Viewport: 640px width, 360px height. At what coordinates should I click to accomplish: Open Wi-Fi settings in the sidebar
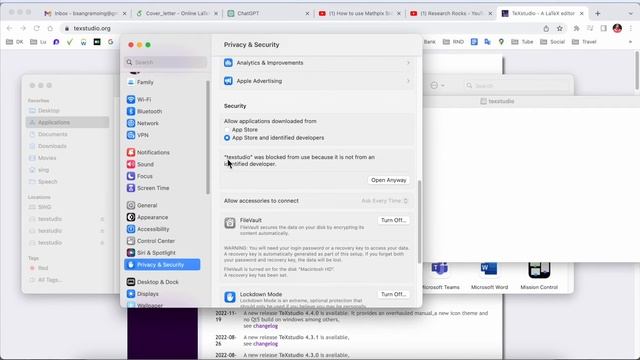tap(139, 100)
